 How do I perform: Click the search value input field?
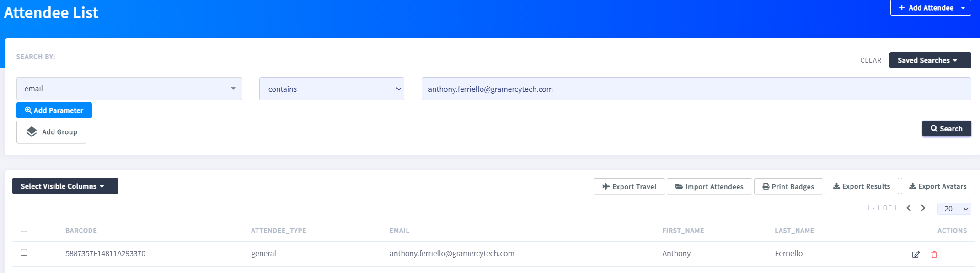tap(696, 89)
